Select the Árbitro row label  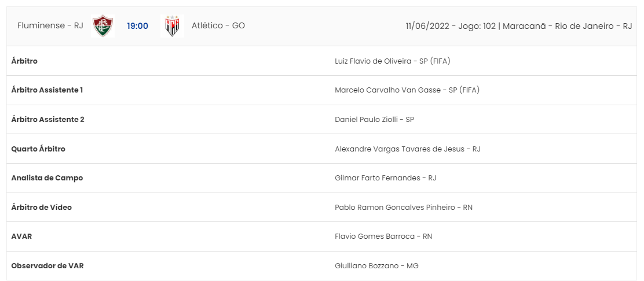pos(25,61)
